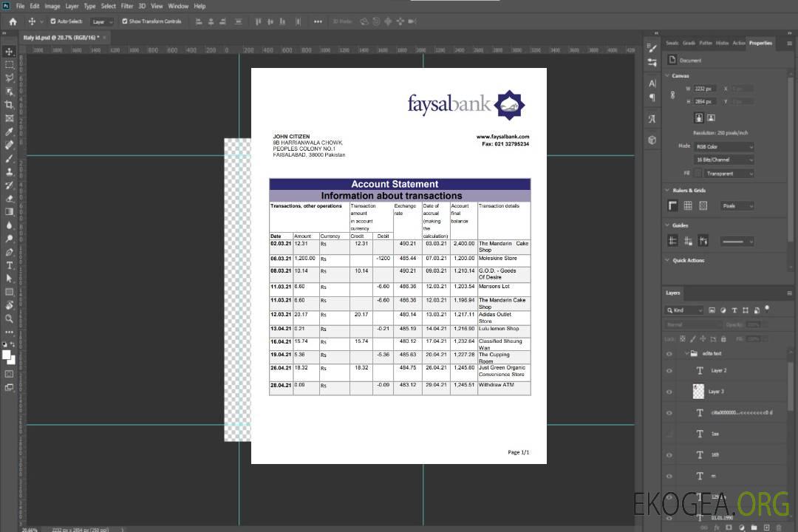This screenshot has width=798, height=532.
Task: Select the Move tool
Action: [9, 52]
